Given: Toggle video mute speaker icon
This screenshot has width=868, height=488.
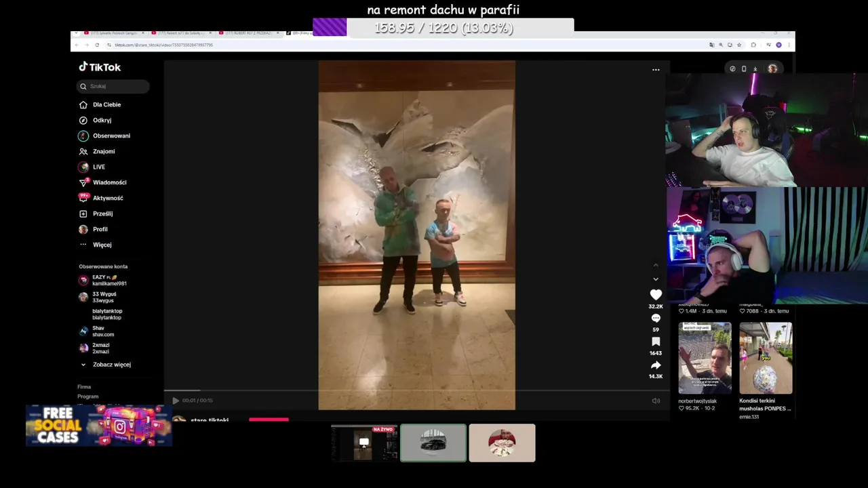Looking at the screenshot, I should [656, 401].
